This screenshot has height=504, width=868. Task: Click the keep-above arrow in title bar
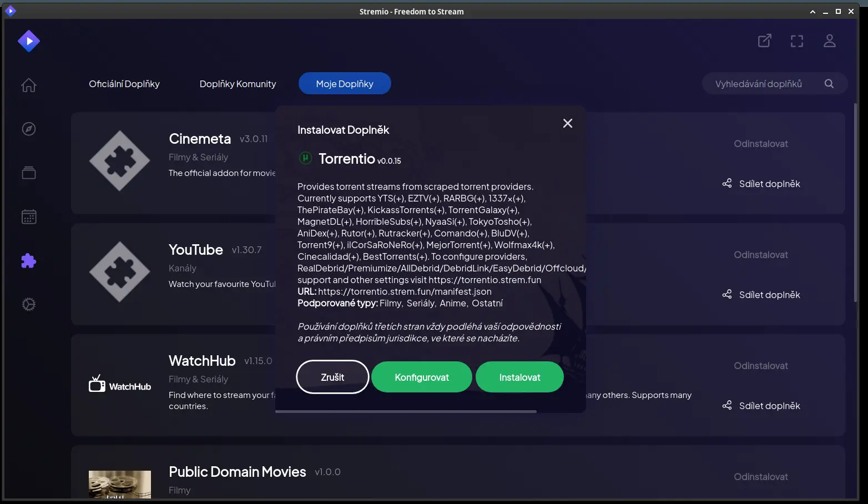(813, 11)
